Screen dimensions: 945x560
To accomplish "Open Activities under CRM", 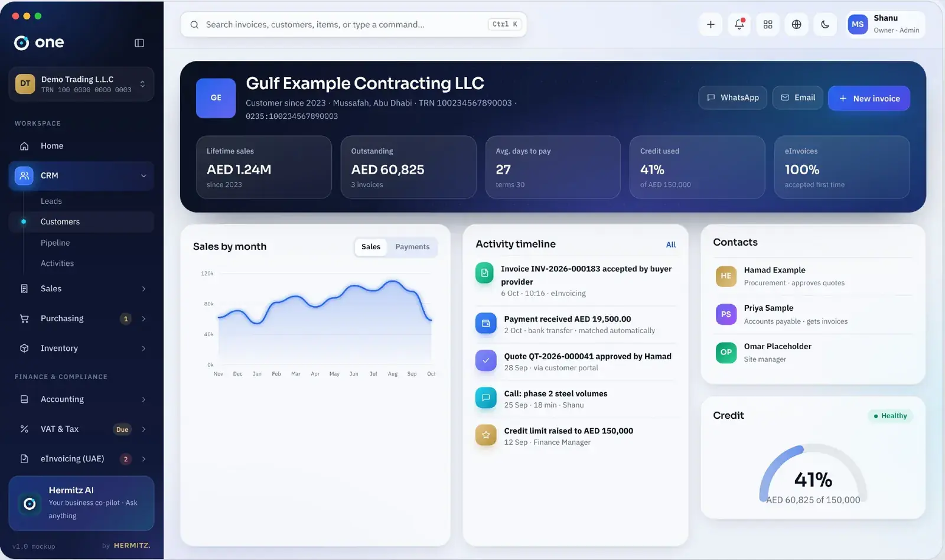I will click(x=57, y=263).
